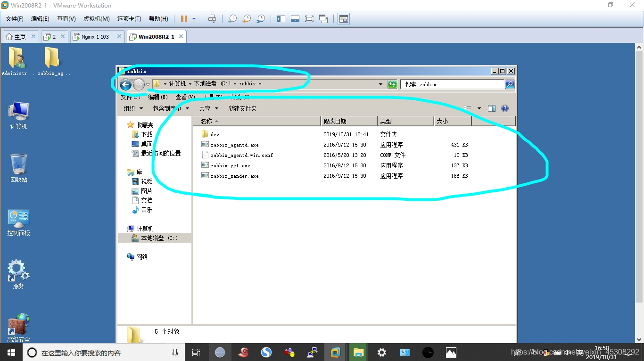
Task: Click host taskbar search box
Action: coord(104,353)
